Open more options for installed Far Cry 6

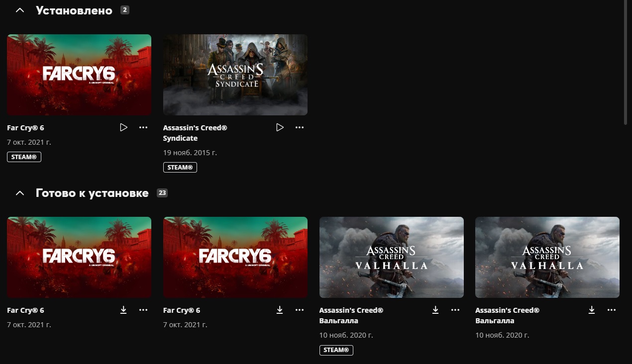143,127
